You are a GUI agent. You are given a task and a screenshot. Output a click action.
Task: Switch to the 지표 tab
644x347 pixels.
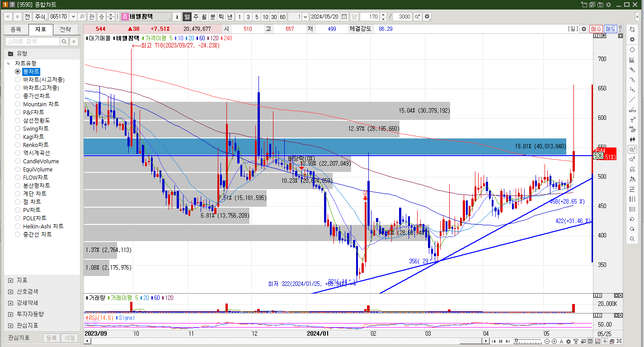point(41,30)
